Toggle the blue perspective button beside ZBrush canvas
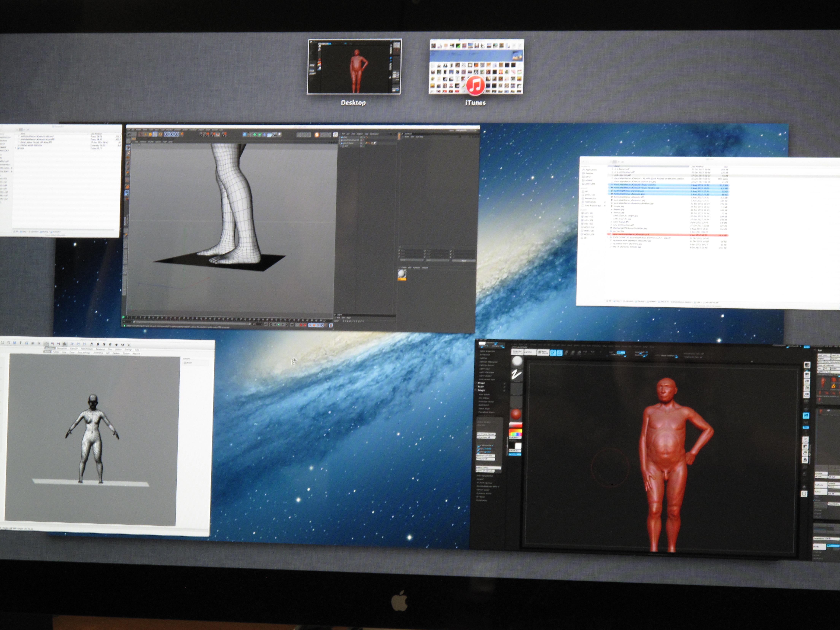840x630 pixels. click(806, 415)
